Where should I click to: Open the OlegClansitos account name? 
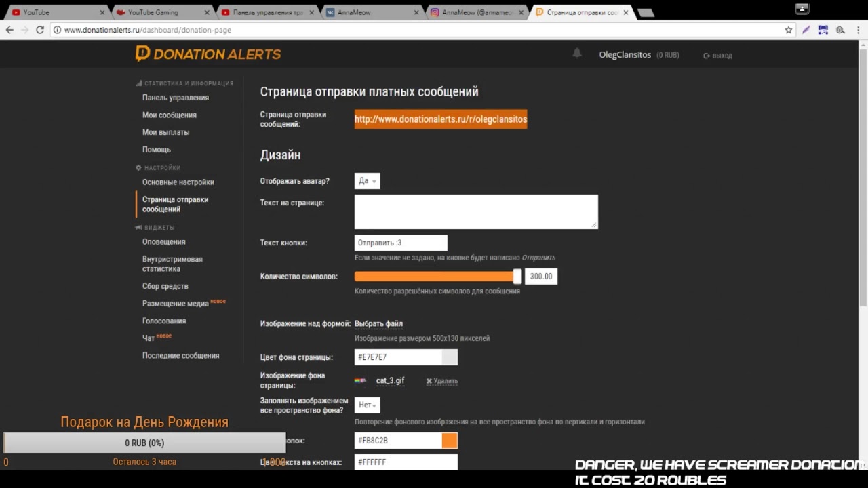(x=625, y=55)
